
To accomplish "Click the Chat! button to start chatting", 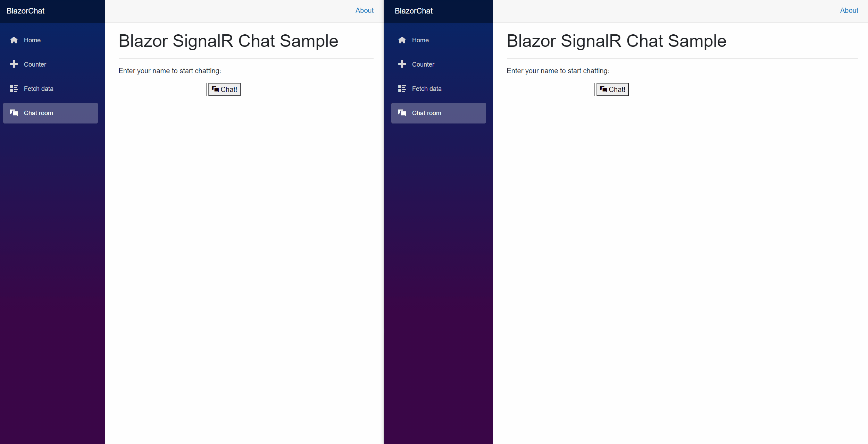I will coord(224,89).
